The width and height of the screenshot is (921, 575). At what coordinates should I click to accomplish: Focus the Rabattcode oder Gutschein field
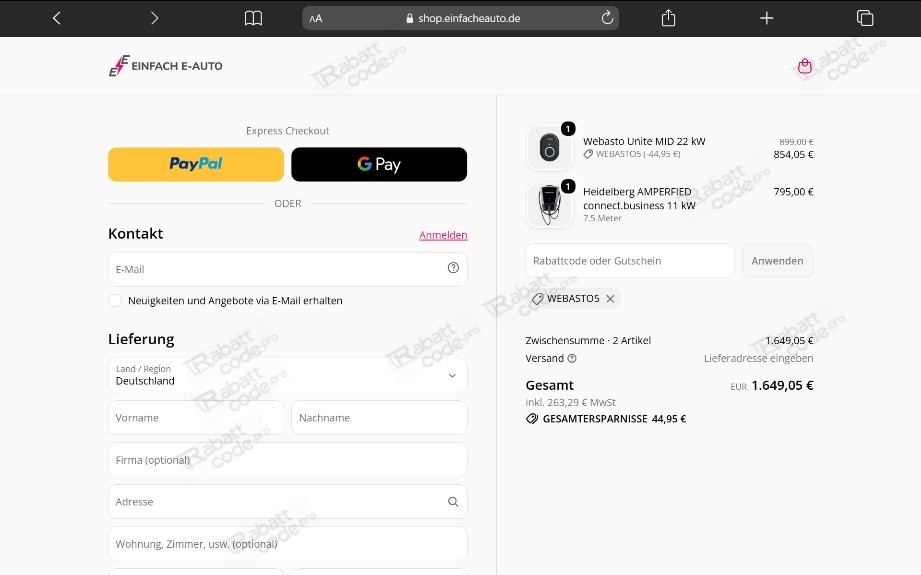pos(630,261)
